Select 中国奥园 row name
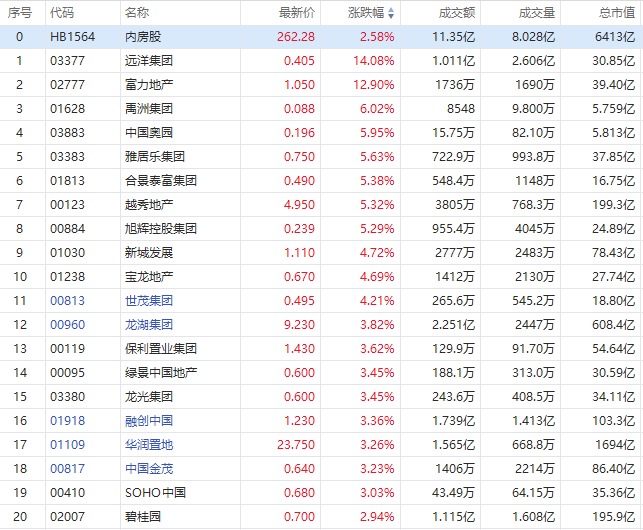This screenshot has width=643, height=530. (149, 132)
